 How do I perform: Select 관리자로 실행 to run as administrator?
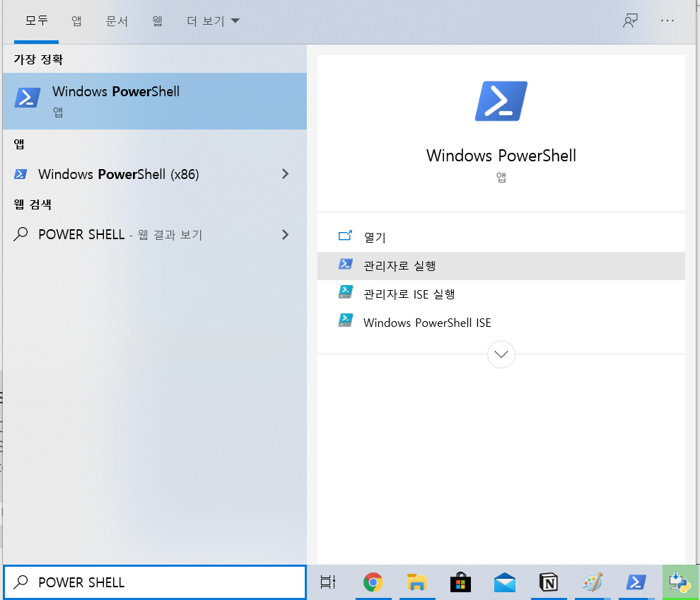[399, 265]
